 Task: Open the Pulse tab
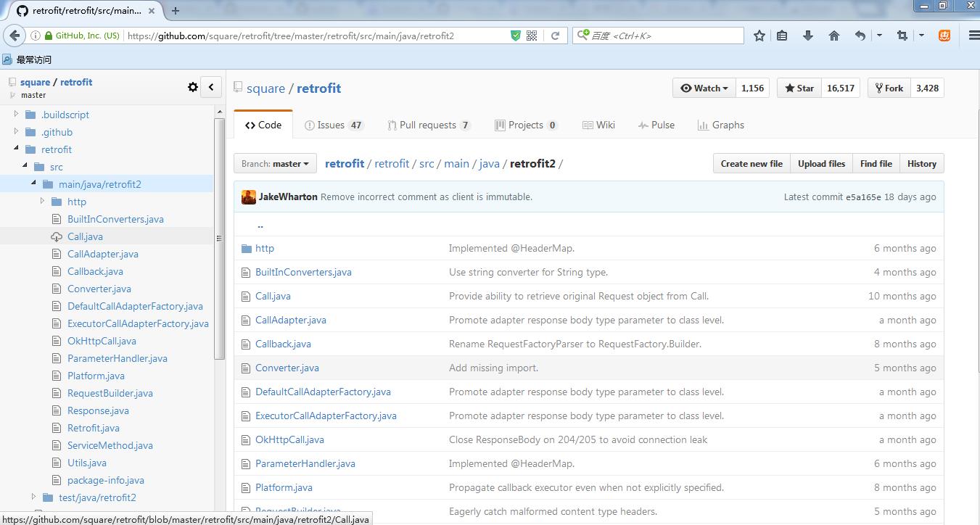pyautogui.click(x=656, y=125)
